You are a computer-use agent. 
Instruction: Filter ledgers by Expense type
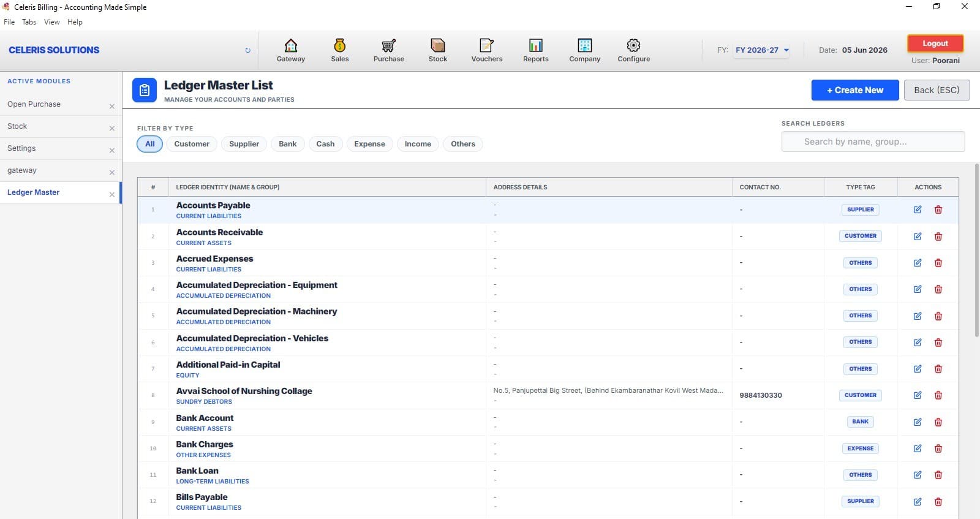click(x=369, y=144)
